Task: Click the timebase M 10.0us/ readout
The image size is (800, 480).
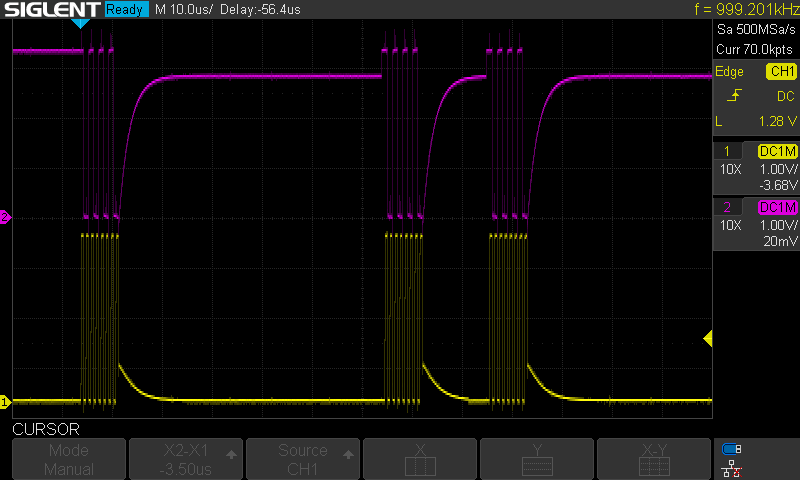Action: click(x=184, y=9)
